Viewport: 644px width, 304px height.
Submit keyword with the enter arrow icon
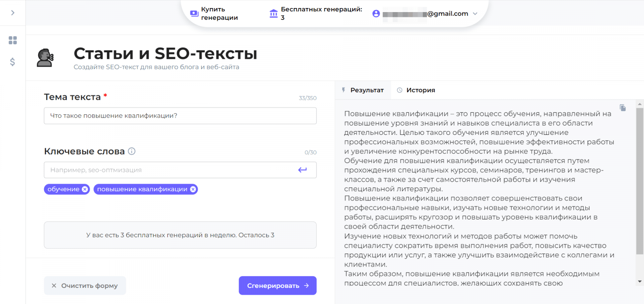(302, 170)
